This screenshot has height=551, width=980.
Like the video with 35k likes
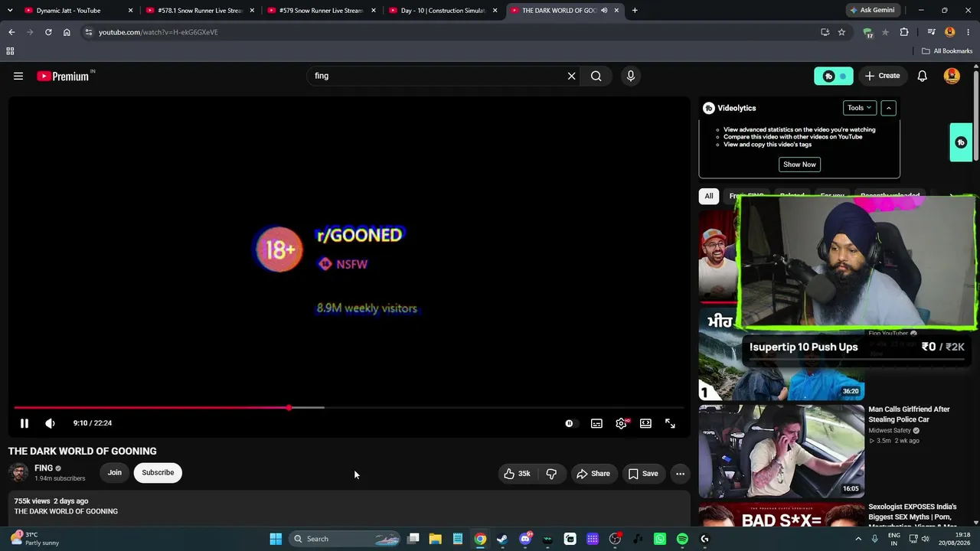[517, 474]
